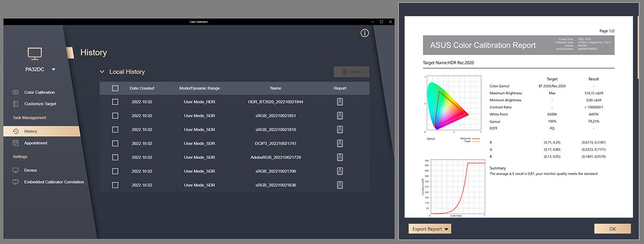The width and height of the screenshot is (644, 244).
Task: Maximize the Color Calibration window
Action: (381, 22)
